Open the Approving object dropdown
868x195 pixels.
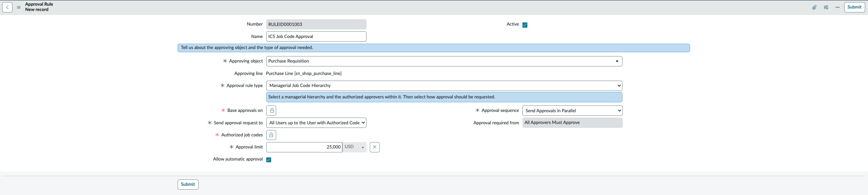click(444, 61)
